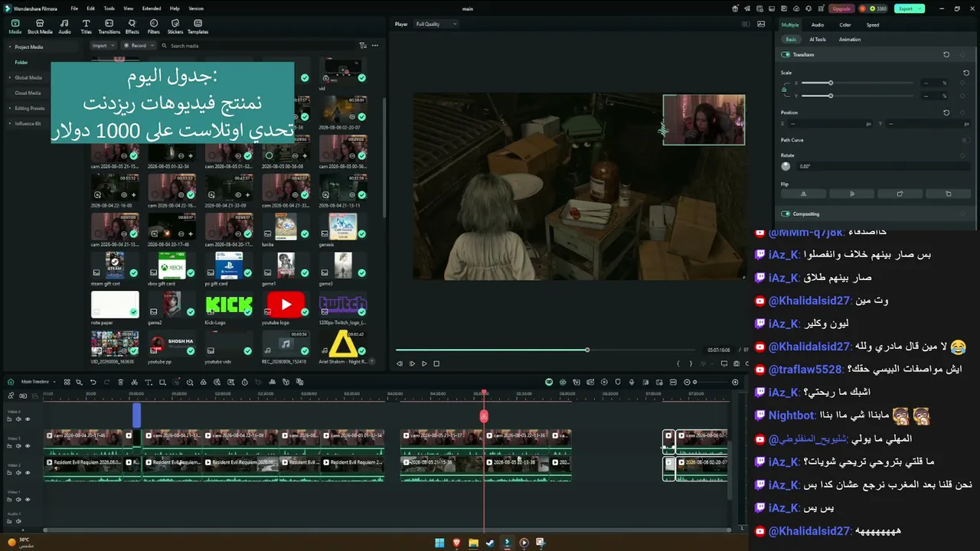Open the Animation sub-tab
This screenshot has width=980, height=551.
coord(850,40)
